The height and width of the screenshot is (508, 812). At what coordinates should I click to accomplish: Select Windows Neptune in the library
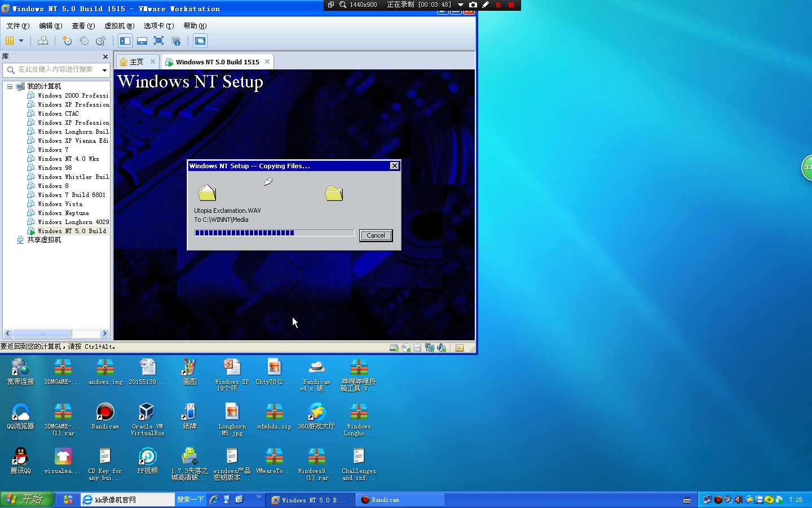(x=59, y=213)
